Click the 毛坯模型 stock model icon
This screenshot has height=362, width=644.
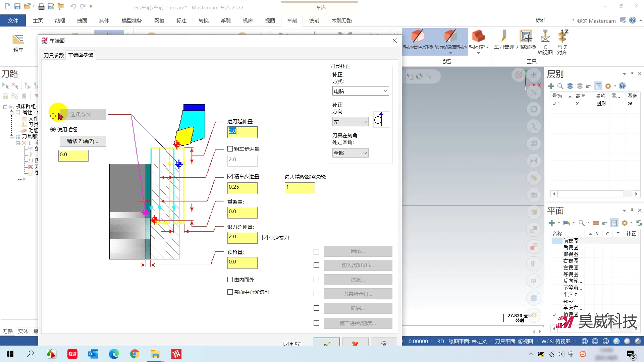click(x=478, y=37)
